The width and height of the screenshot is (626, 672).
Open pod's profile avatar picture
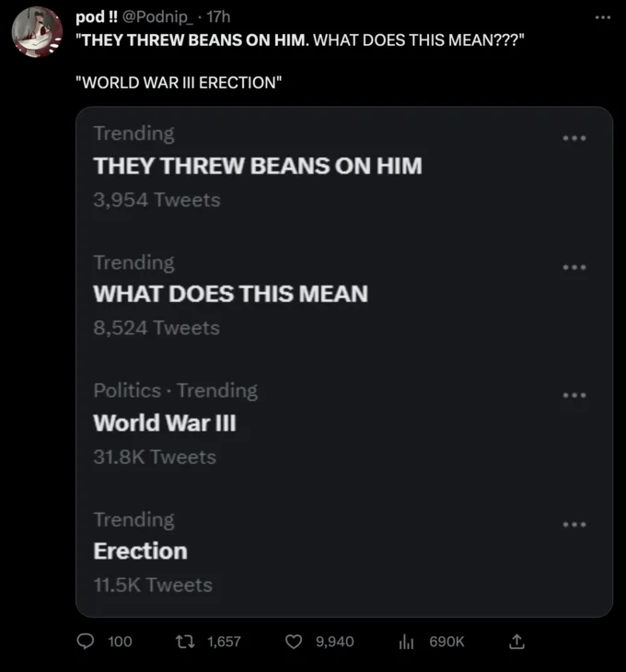coord(37,32)
